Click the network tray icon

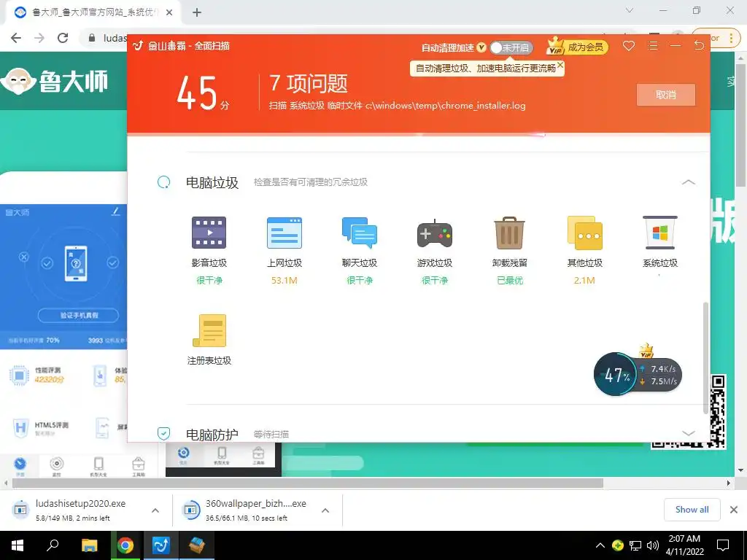(x=635, y=545)
